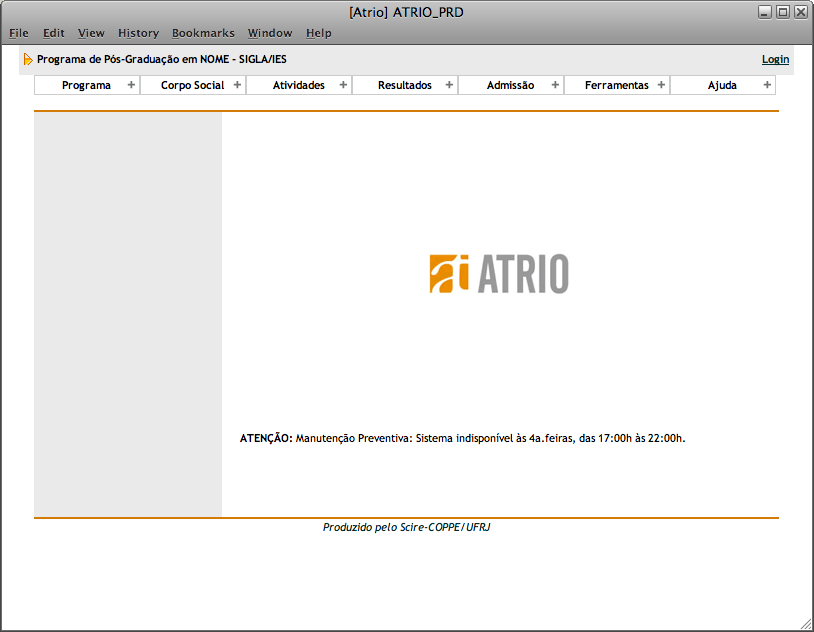The width and height of the screenshot is (814, 632).
Task: Expand the Resultados submenu plus
Action: 449,85
